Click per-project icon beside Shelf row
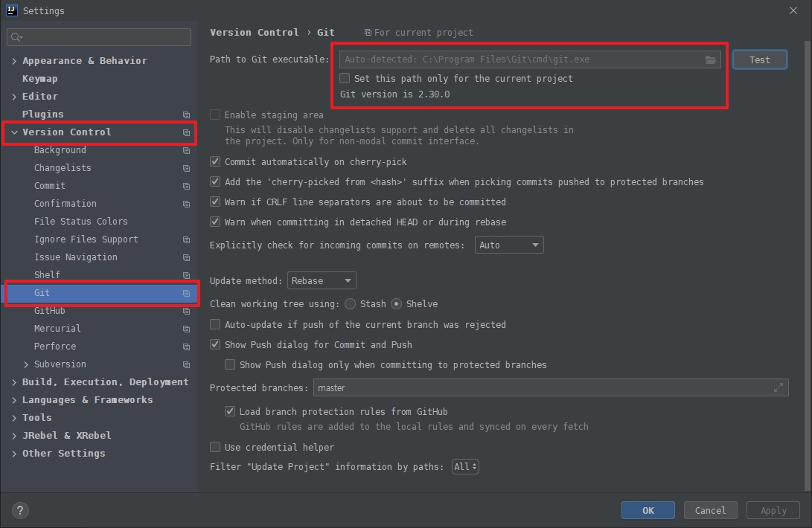This screenshot has width=812, height=528. (186, 276)
